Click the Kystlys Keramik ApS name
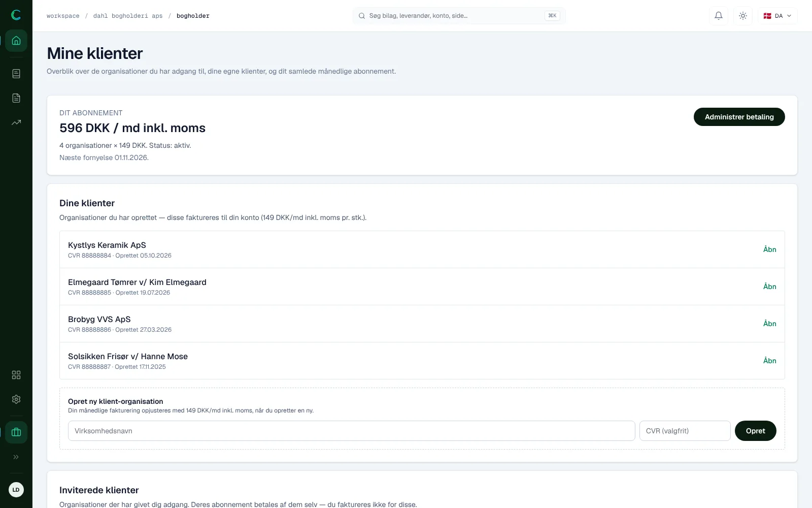 coord(107,245)
